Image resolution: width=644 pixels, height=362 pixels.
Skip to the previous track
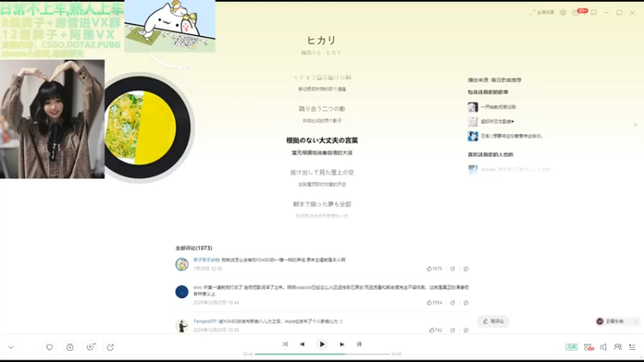303,344
